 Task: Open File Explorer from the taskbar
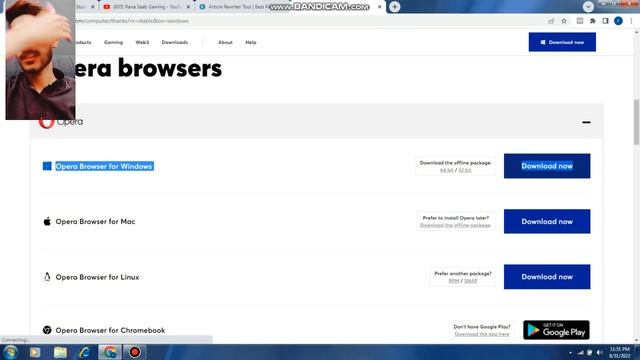pos(60,352)
